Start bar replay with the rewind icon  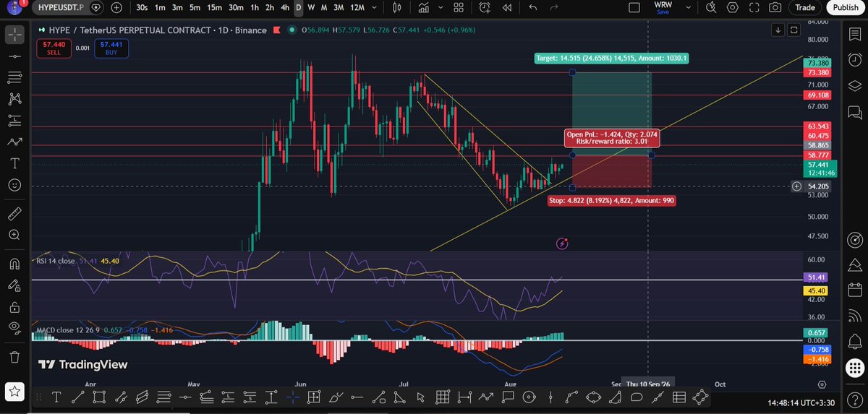click(506, 7)
